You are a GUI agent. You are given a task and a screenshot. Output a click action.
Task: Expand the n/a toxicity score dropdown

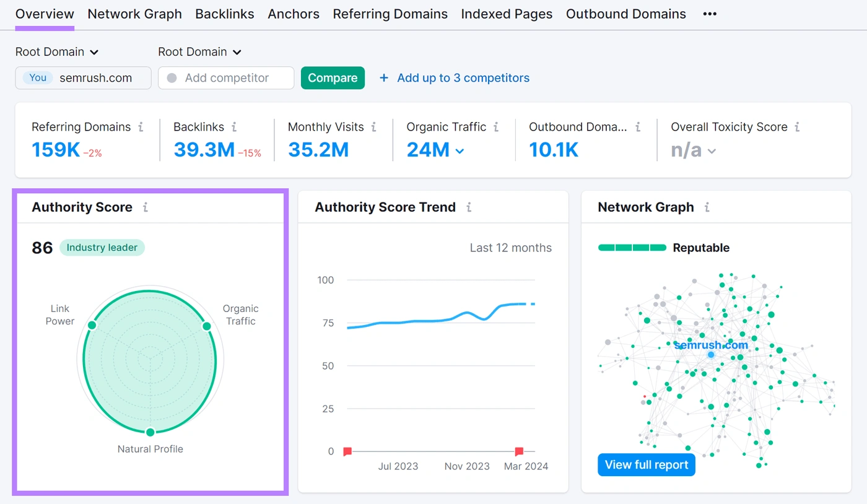[x=712, y=151]
